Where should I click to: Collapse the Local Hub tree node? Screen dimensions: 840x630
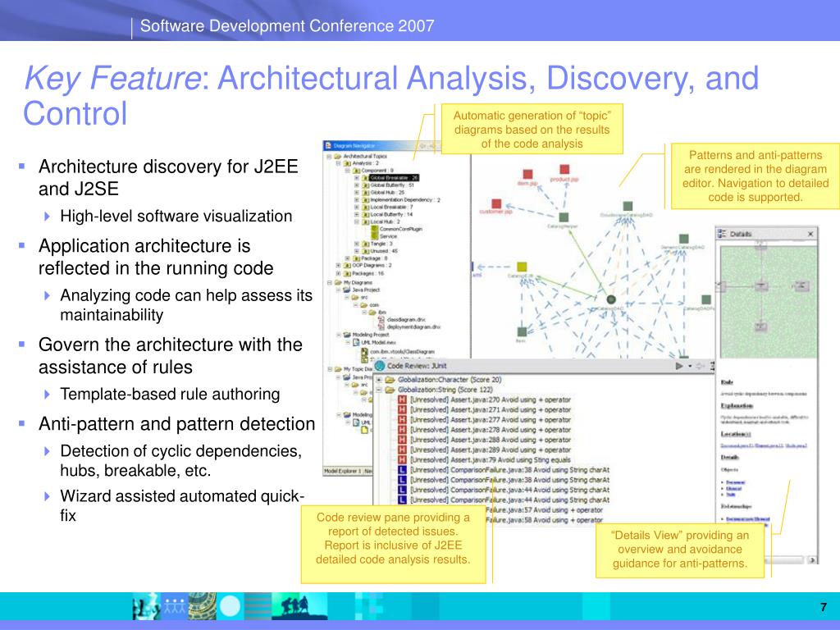[357, 221]
